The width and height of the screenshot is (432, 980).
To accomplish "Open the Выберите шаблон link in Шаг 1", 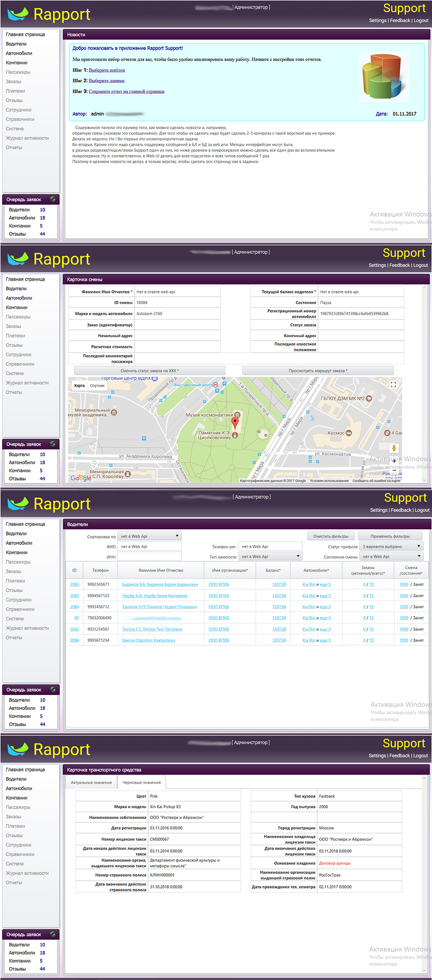I will (x=107, y=70).
